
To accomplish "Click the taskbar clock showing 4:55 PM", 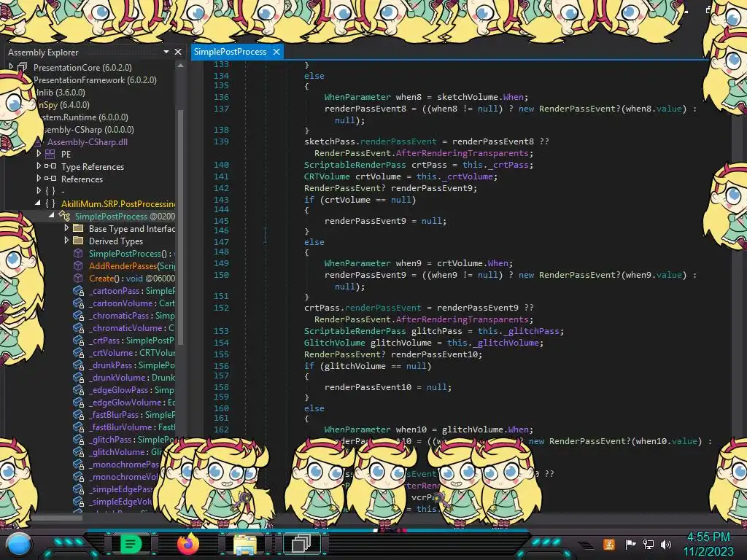I will pos(708,537).
